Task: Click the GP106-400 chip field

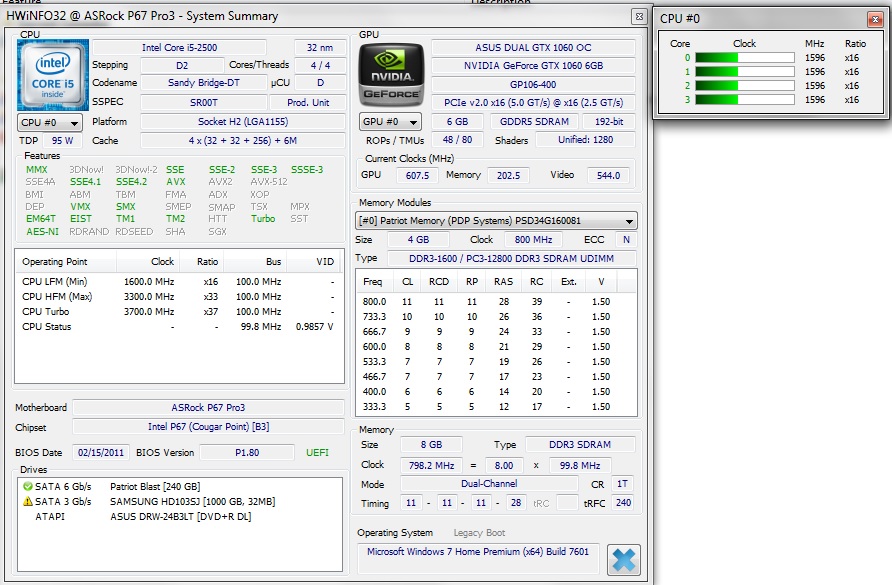Action: tap(533, 85)
